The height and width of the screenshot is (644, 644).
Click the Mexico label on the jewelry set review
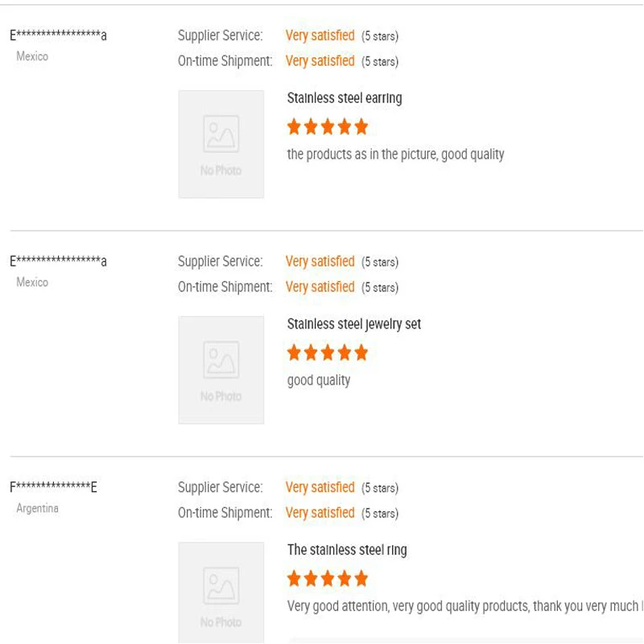(32, 283)
